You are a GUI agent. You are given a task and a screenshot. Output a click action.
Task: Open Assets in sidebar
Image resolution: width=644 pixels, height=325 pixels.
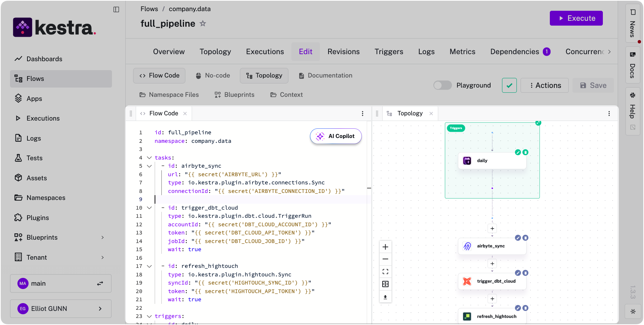point(61,178)
